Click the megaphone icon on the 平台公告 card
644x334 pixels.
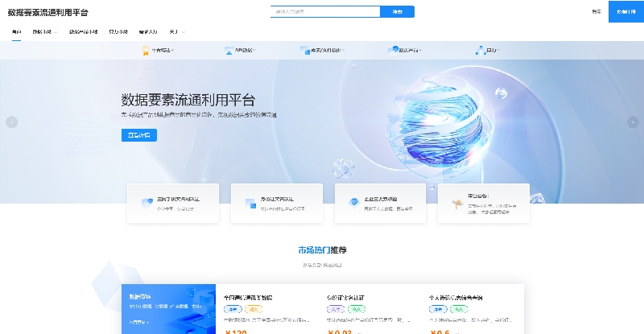(x=456, y=206)
